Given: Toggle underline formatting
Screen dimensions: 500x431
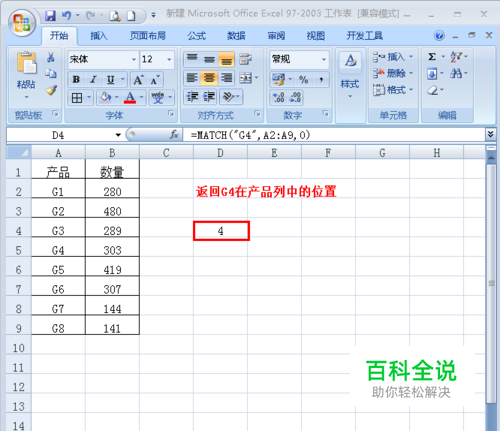Looking at the screenshot, I should [110, 80].
